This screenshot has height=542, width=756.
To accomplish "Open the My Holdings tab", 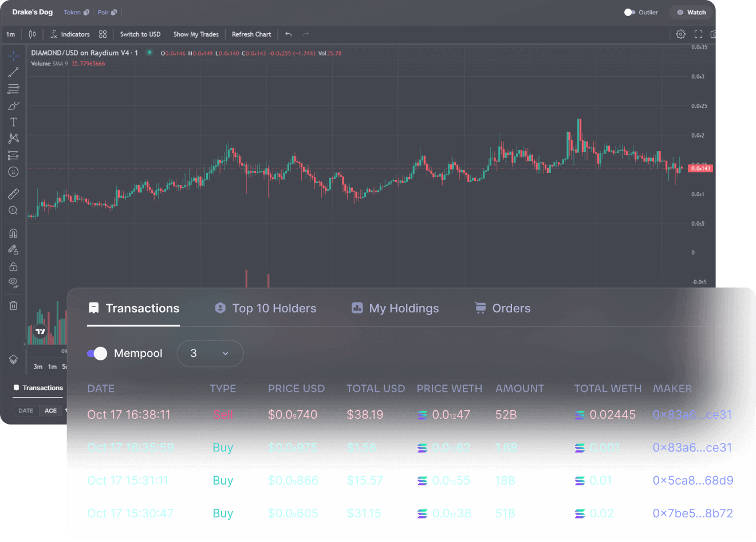I will click(x=395, y=308).
